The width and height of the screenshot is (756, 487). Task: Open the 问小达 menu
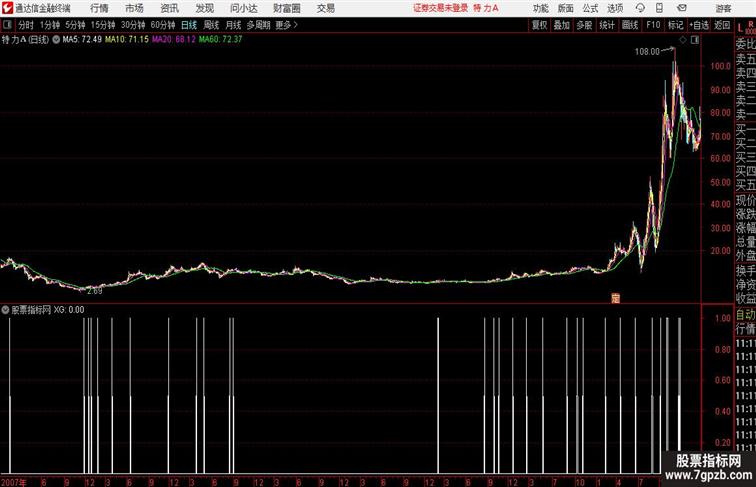(243, 8)
